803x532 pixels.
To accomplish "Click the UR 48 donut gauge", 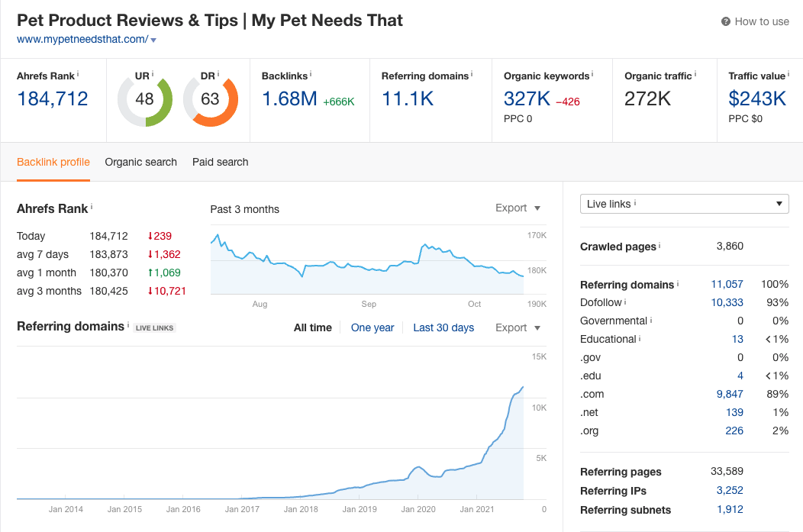I will pos(145,99).
